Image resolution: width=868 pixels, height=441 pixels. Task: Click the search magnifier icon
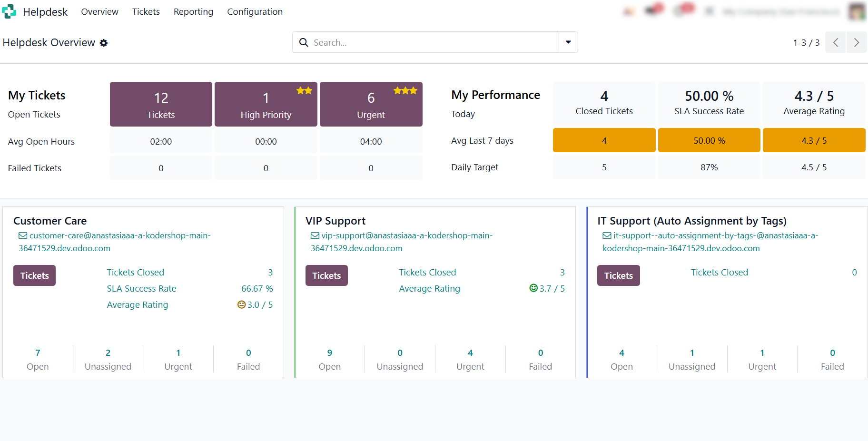(304, 42)
